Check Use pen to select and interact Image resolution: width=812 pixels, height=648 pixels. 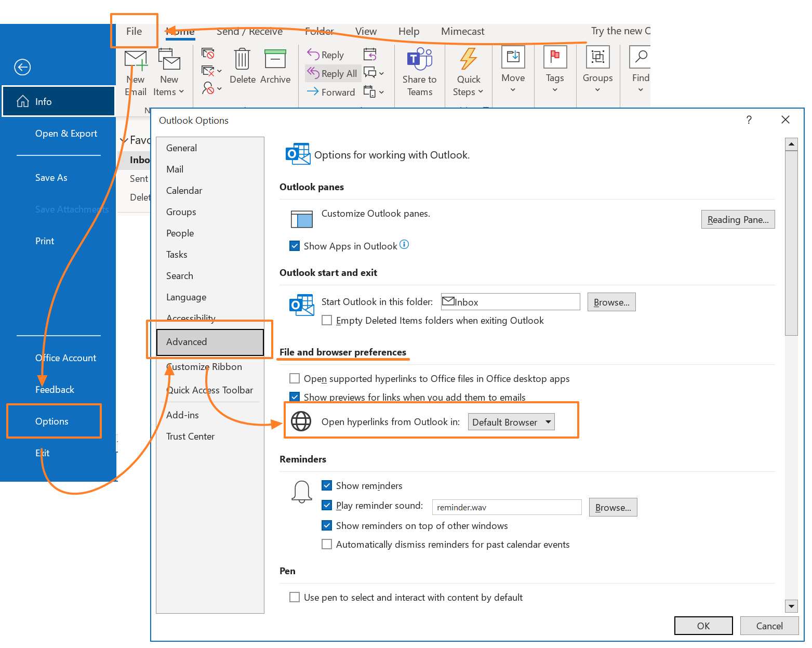click(x=295, y=597)
